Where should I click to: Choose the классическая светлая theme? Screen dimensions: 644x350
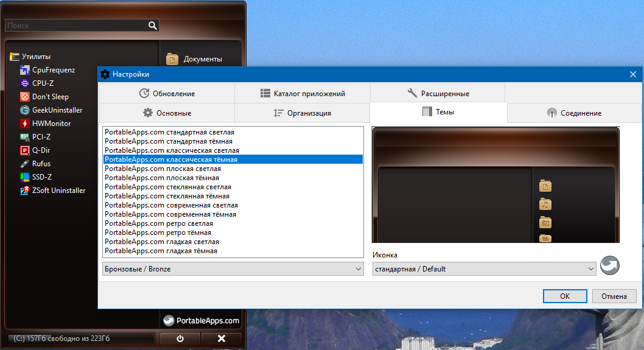pos(233,150)
